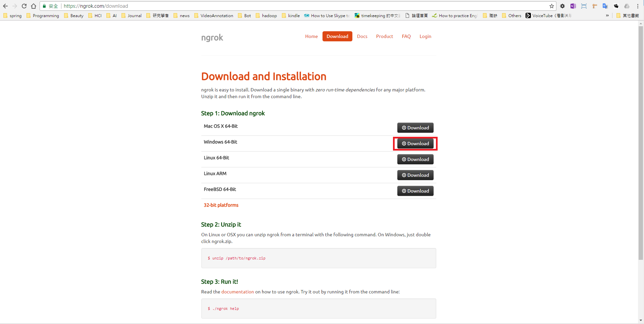Image resolution: width=644 pixels, height=324 pixels.
Task: Open the Google Translate extension
Action: pos(605,6)
